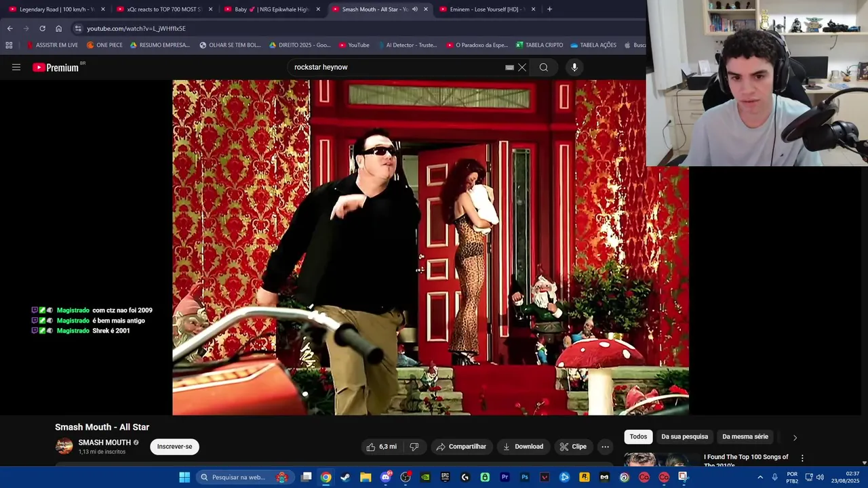
Task: Switch the POR PTB2 input language
Action: pyautogui.click(x=792, y=477)
